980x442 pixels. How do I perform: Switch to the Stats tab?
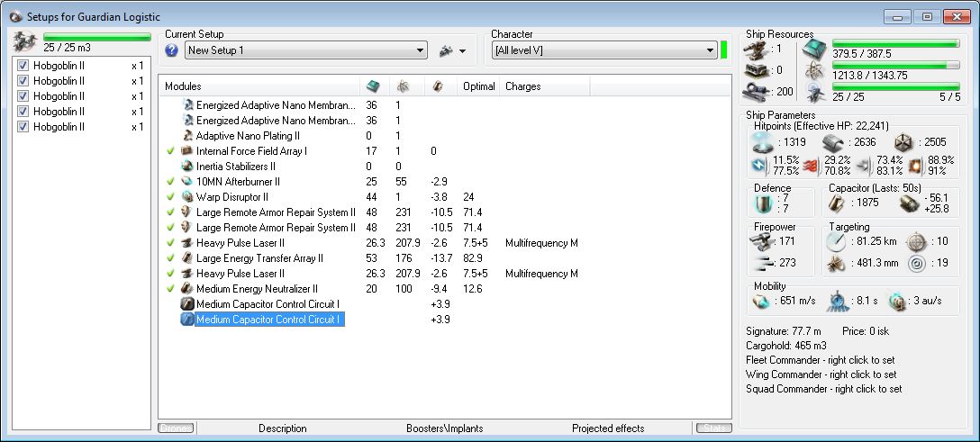[712, 428]
